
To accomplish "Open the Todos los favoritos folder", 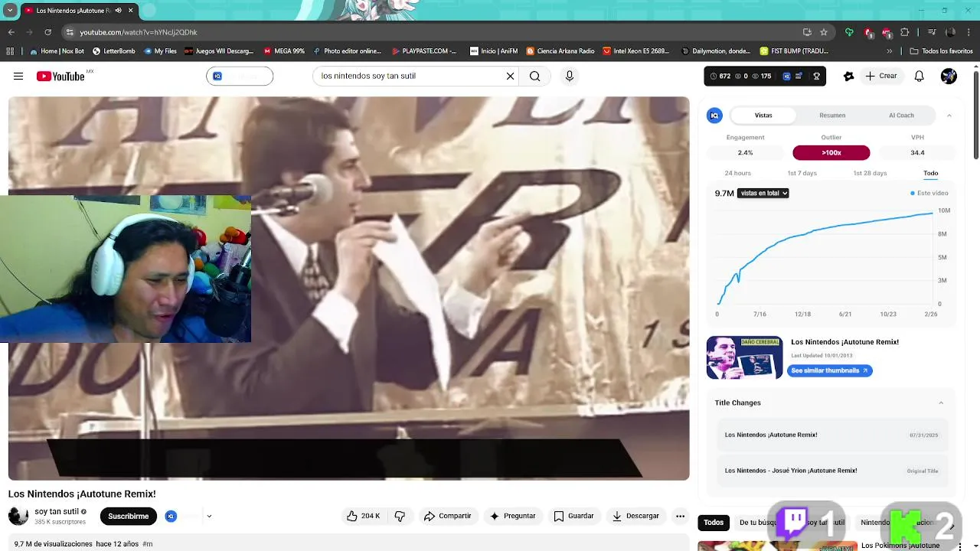I will [941, 51].
